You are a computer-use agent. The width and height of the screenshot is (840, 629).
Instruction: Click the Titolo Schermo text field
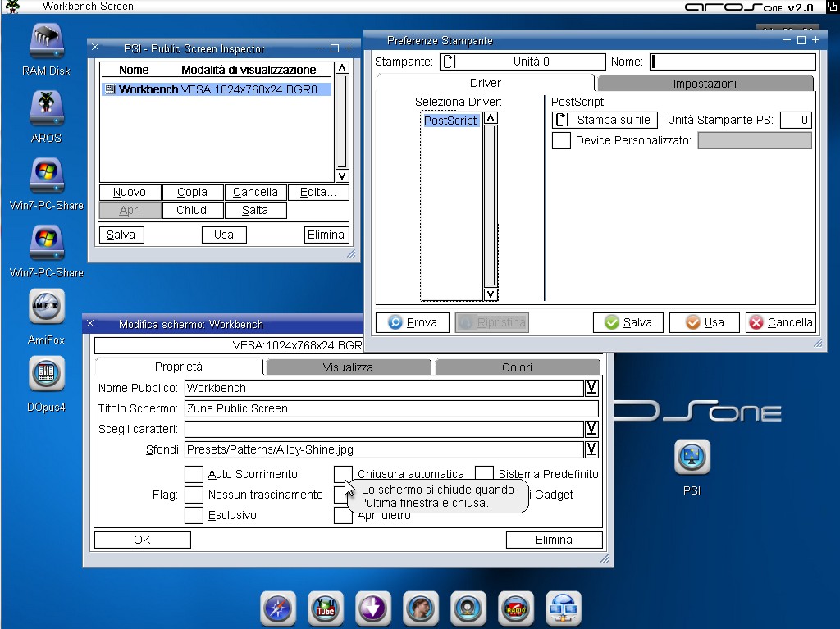(391, 408)
